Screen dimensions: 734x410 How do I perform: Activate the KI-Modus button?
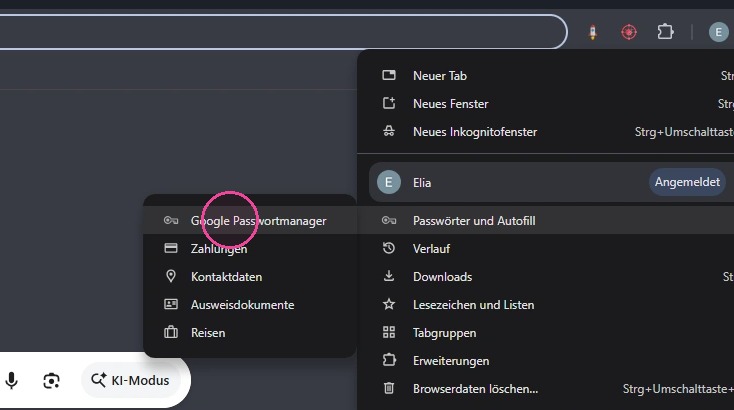pyautogui.click(x=131, y=381)
